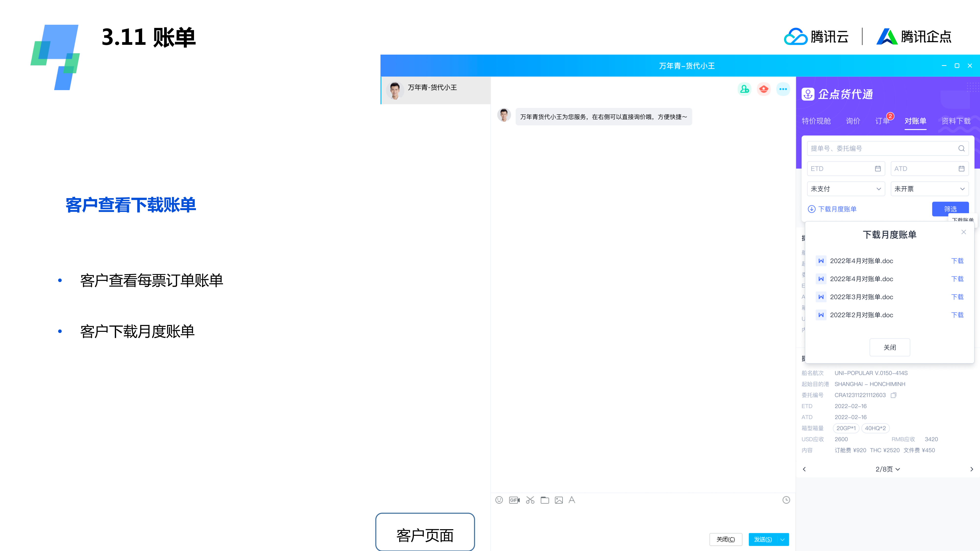980x551 pixels.
Task: Click file name 2022年2月对账单.doc
Action: click(x=861, y=315)
